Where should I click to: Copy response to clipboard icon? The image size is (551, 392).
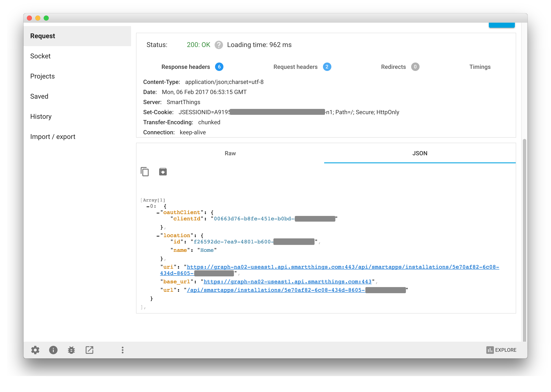tap(145, 172)
